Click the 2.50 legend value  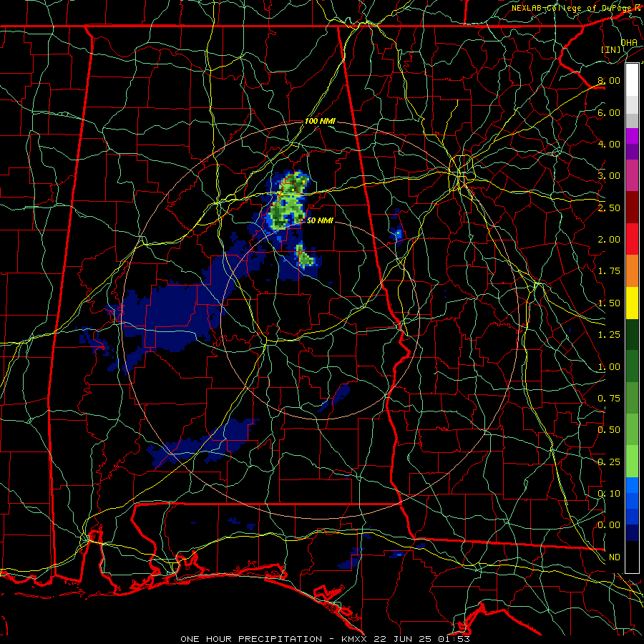point(609,208)
